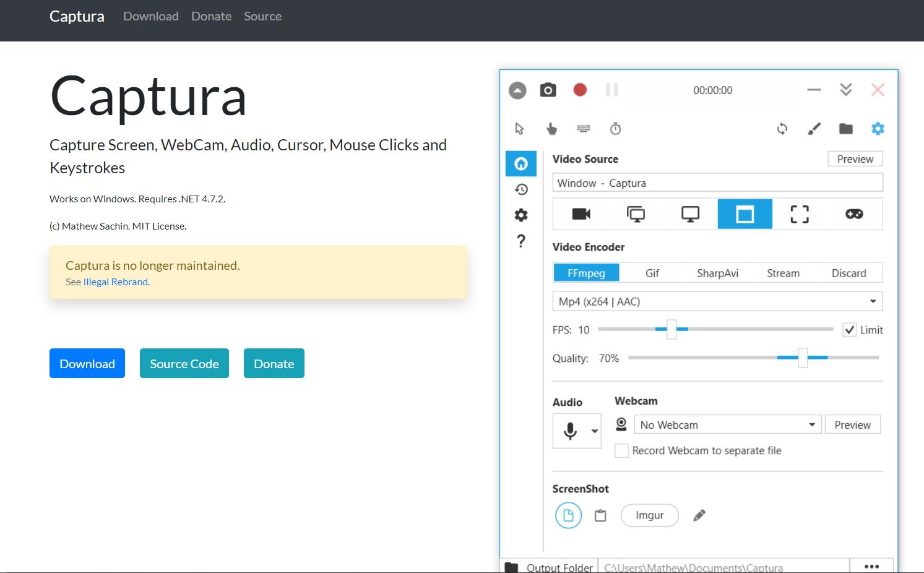Open the timer stopwatch icon
Screen dimensions: 924x573
pyautogui.click(x=615, y=129)
